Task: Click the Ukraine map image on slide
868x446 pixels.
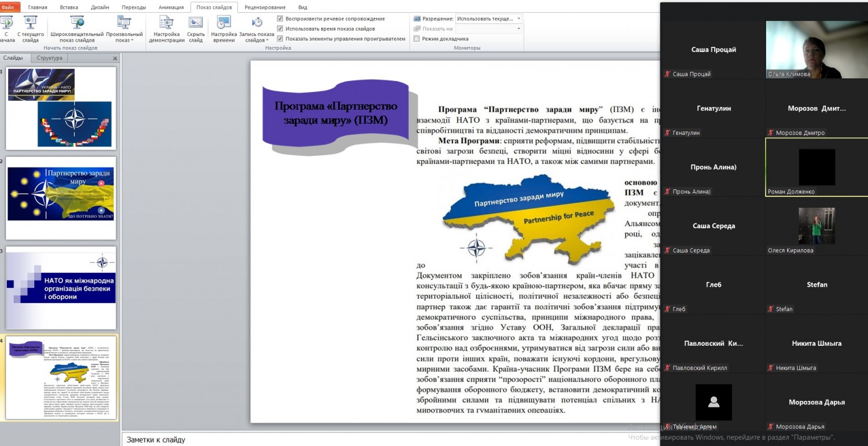Action: 528,219
